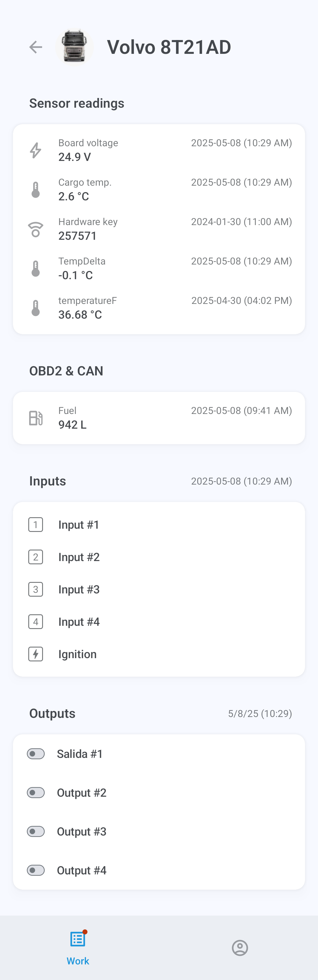Image resolution: width=318 pixels, height=980 pixels.
Task: Open the Work tab
Action: click(78, 948)
